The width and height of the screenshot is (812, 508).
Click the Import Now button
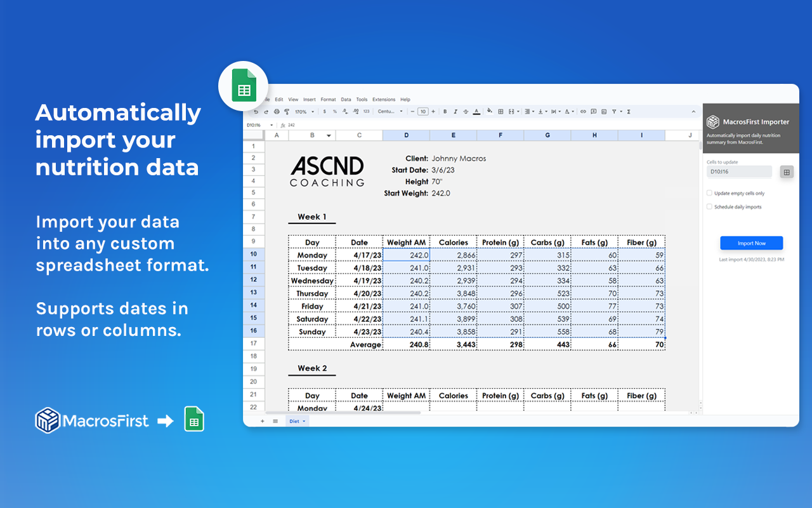(751, 243)
